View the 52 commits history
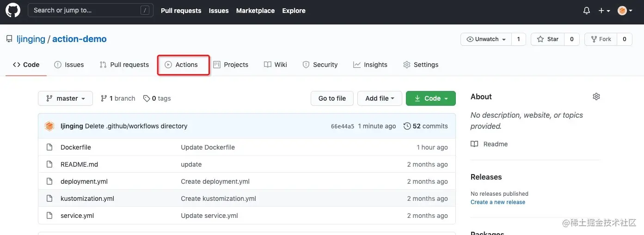644x235 pixels. (426, 126)
